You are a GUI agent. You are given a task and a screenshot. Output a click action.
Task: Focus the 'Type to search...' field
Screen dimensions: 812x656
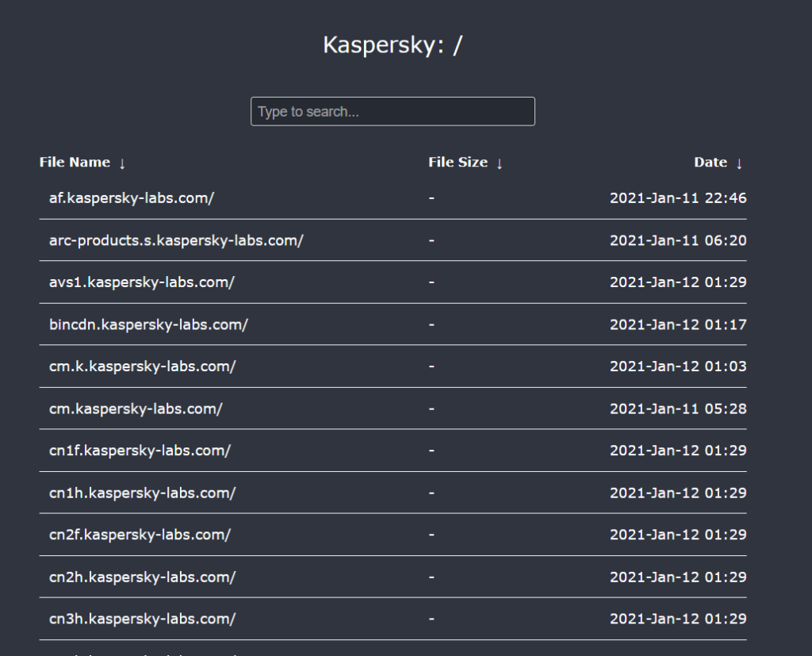pyautogui.click(x=393, y=112)
